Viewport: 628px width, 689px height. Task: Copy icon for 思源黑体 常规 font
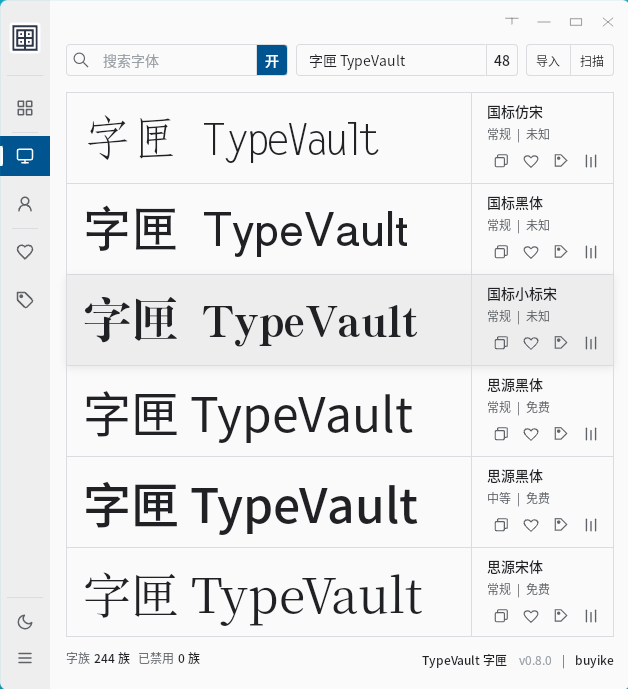click(501, 434)
